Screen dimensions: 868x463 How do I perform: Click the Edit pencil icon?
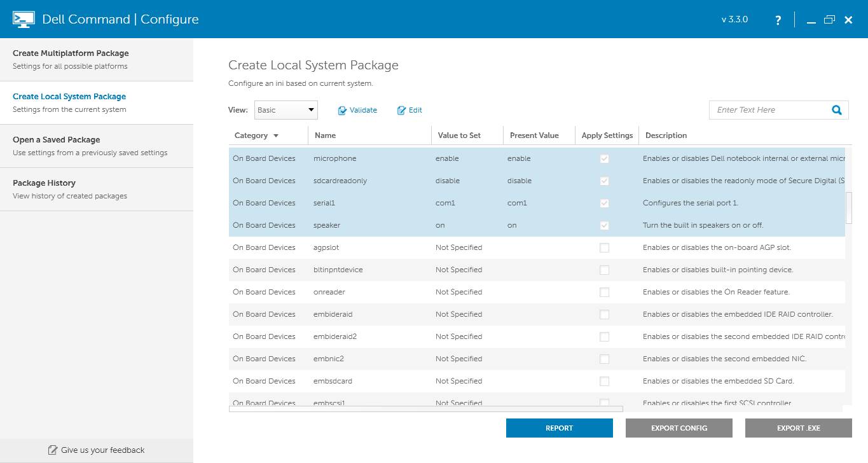coord(401,111)
